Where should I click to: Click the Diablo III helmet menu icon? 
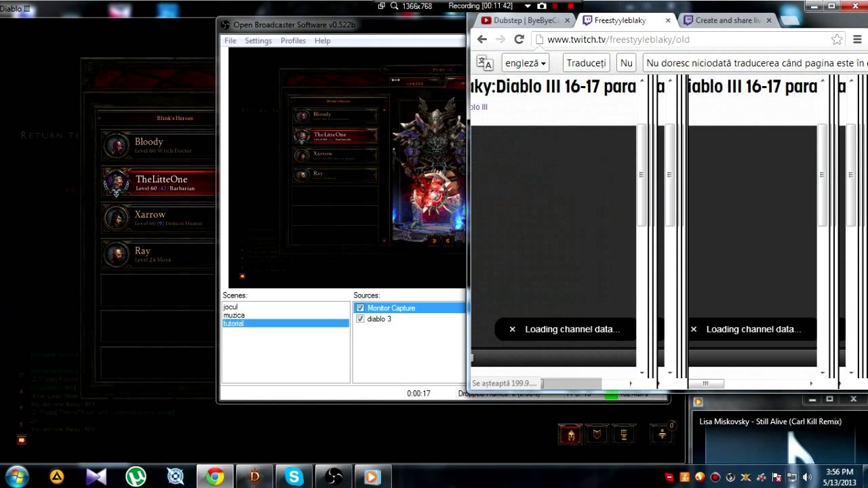click(x=570, y=434)
